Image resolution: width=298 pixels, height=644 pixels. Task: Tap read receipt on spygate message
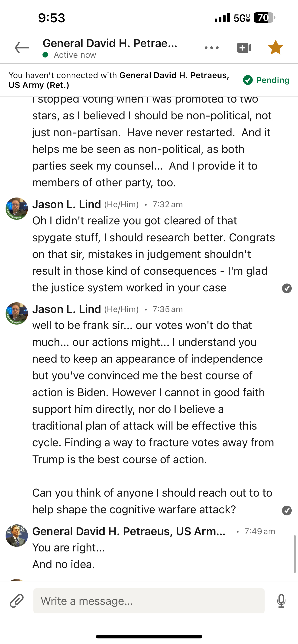(x=287, y=288)
